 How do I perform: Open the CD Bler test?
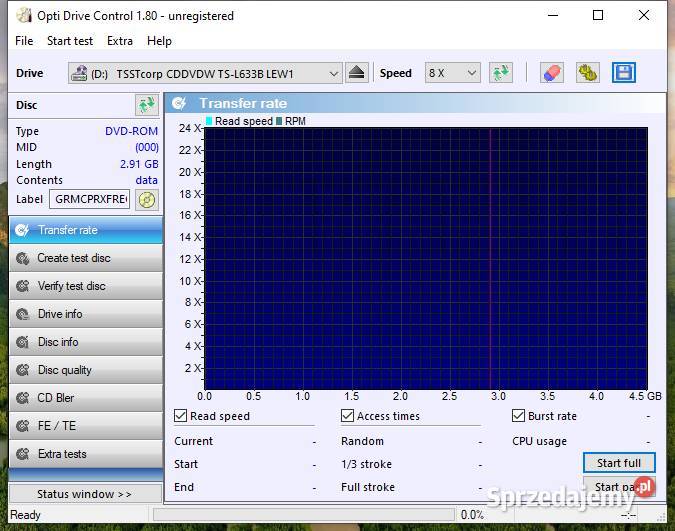86,398
